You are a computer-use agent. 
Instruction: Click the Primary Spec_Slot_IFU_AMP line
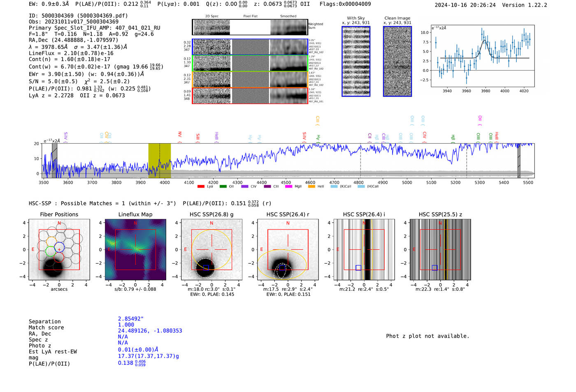click(x=95, y=28)
